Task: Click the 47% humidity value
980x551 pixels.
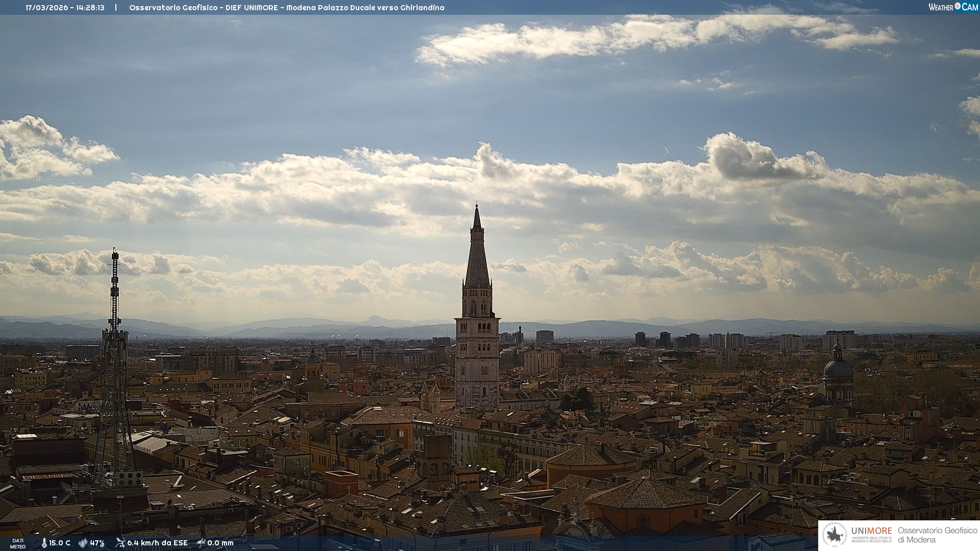Action: (x=97, y=543)
